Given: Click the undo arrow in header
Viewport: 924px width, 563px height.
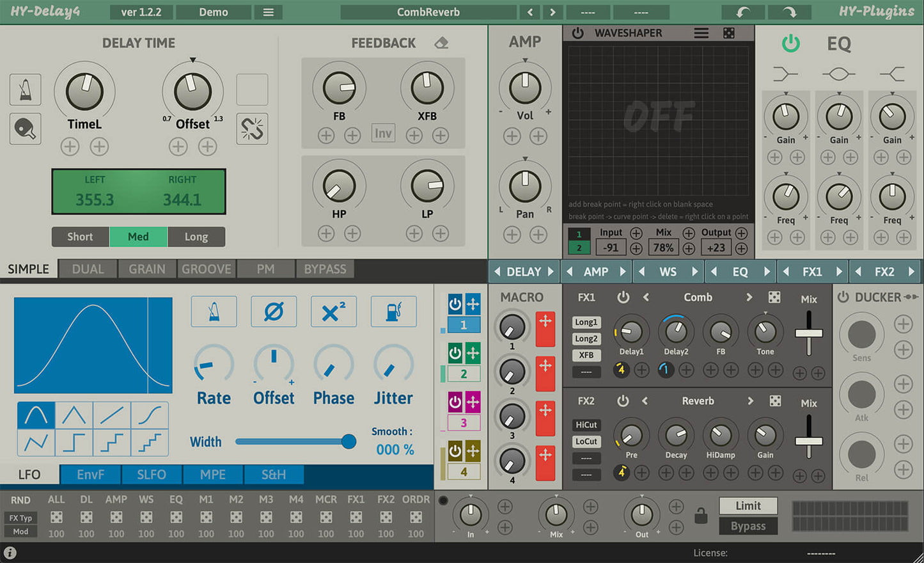Looking at the screenshot, I should [744, 12].
